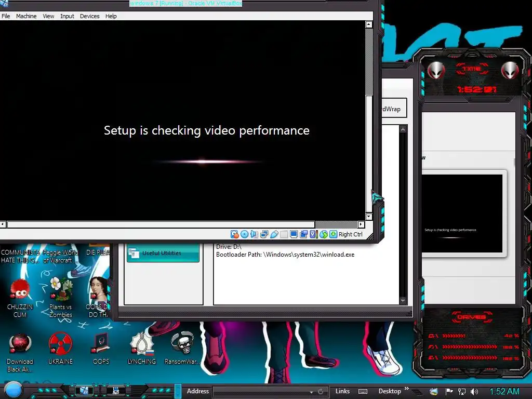Open the CHUZZIN CUM desktop icon
This screenshot has width=532, height=399.
pos(20,298)
